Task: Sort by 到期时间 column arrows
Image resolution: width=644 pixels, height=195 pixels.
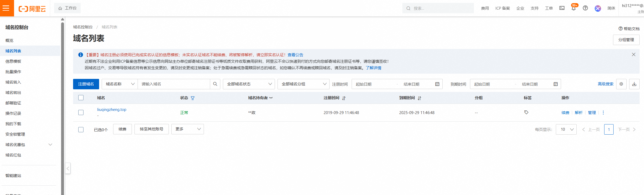Action: click(419, 98)
